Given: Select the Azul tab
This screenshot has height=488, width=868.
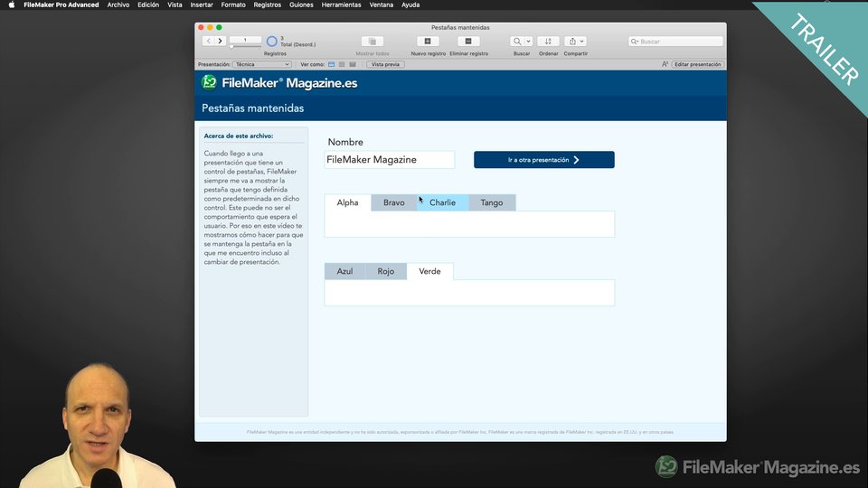Looking at the screenshot, I should 344,271.
